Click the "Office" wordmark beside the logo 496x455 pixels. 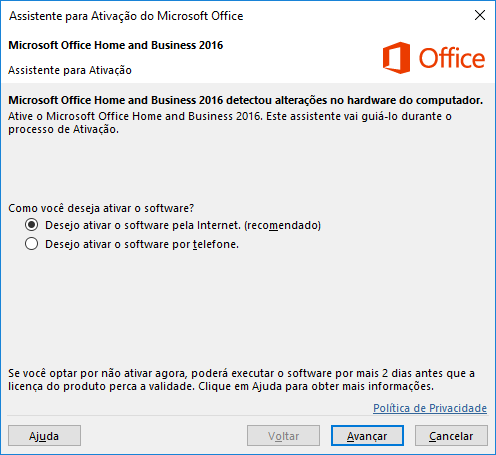tap(452, 58)
